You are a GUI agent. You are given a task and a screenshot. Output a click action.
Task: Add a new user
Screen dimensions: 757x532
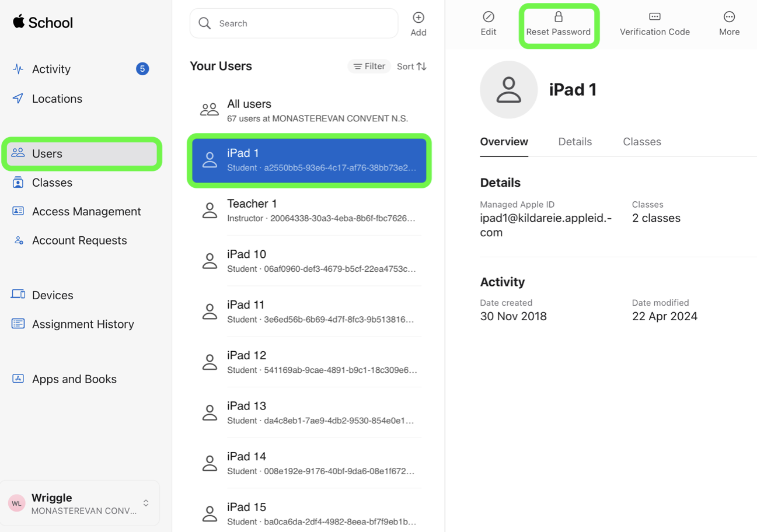tap(418, 24)
